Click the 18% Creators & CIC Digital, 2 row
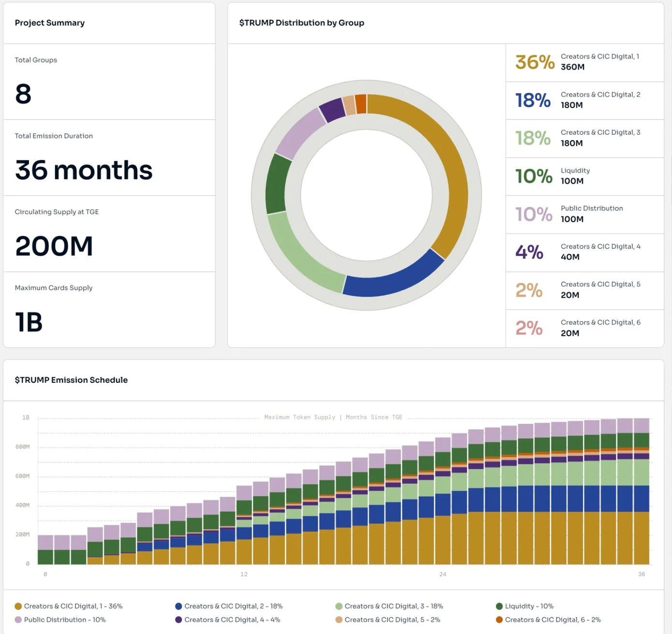The image size is (672, 634). [584, 100]
